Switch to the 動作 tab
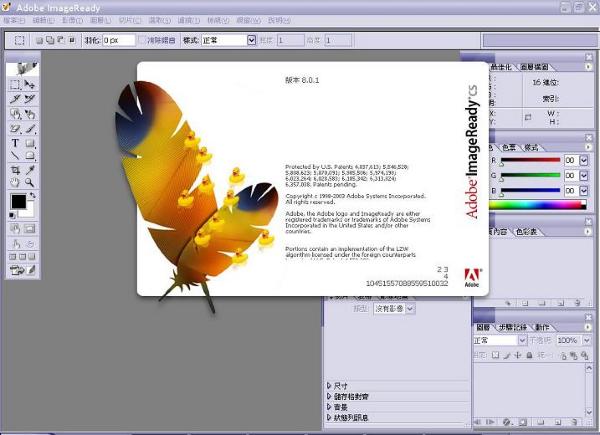The image size is (600, 435). [x=542, y=327]
